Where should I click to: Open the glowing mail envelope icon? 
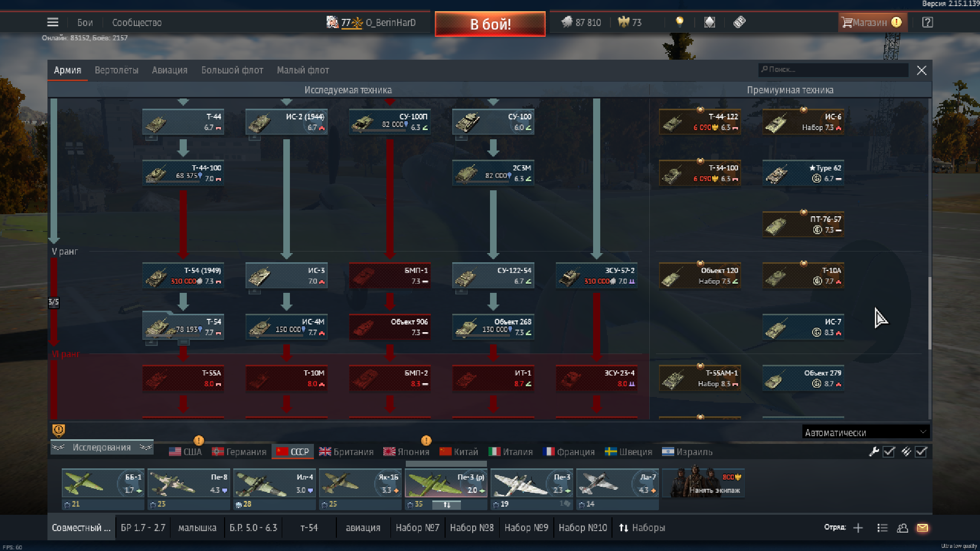pyautogui.click(x=922, y=528)
